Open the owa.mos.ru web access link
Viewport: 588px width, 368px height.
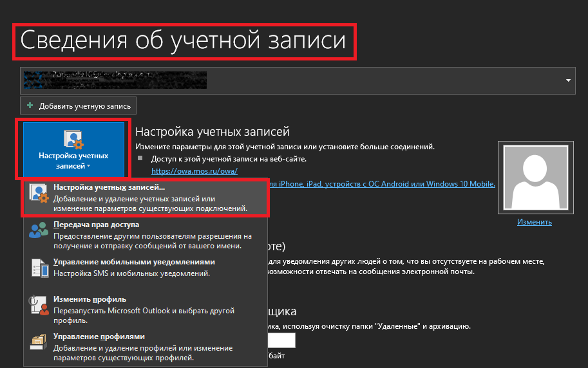pos(194,171)
